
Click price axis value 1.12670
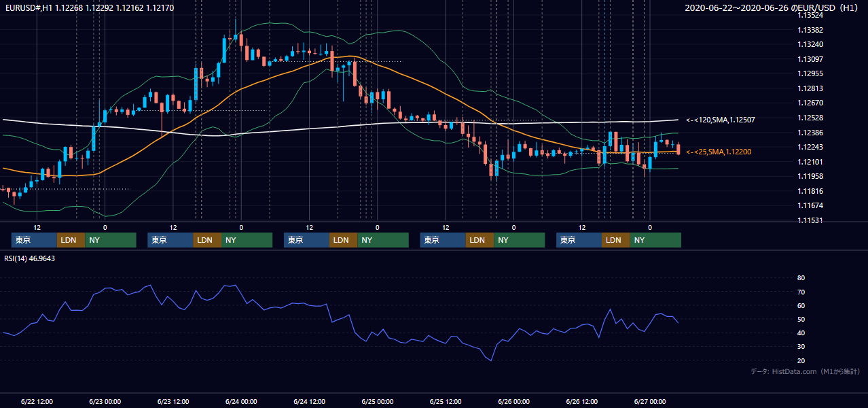(x=810, y=103)
